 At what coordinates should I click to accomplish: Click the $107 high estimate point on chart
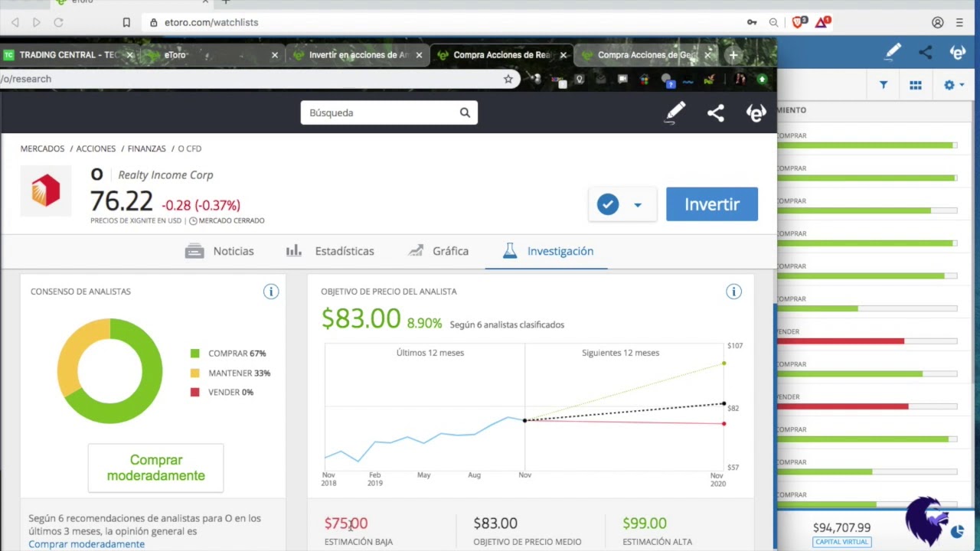[724, 363]
